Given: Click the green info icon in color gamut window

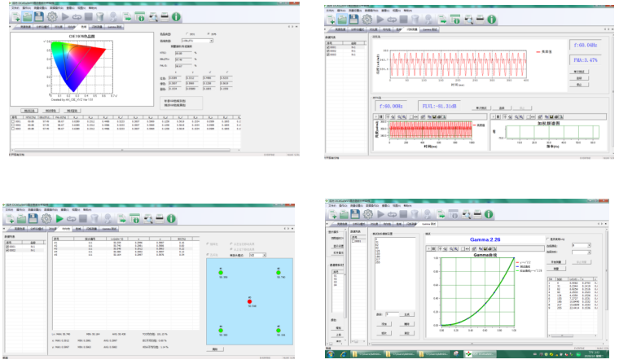Looking at the screenshot, I should tap(176, 16).
